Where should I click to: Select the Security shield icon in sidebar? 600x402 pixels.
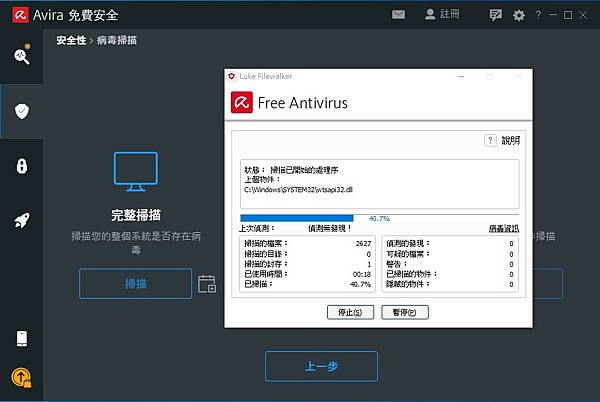(22, 111)
